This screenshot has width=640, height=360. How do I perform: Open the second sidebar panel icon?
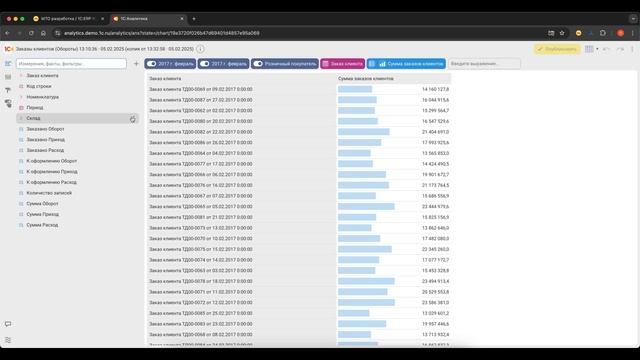(x=8, y=77)
